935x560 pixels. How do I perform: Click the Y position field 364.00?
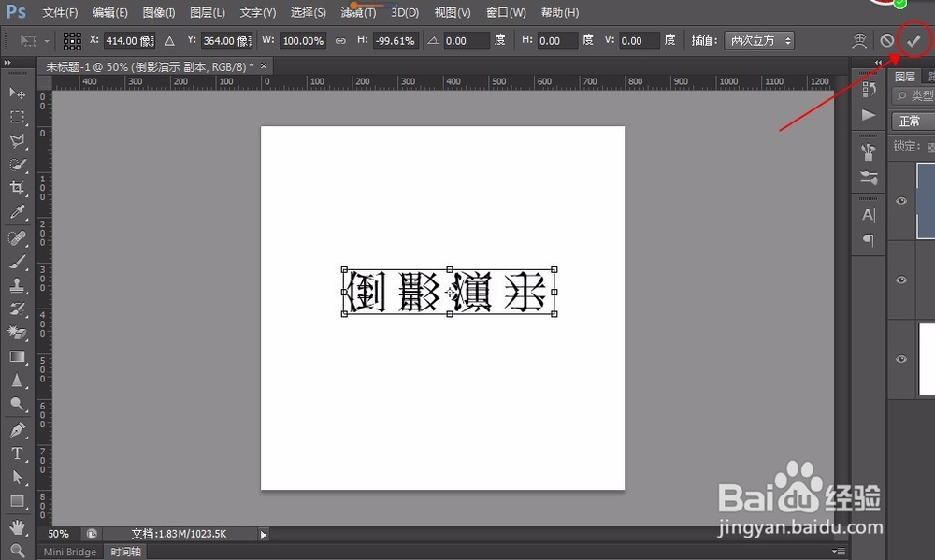coord(226,40)
